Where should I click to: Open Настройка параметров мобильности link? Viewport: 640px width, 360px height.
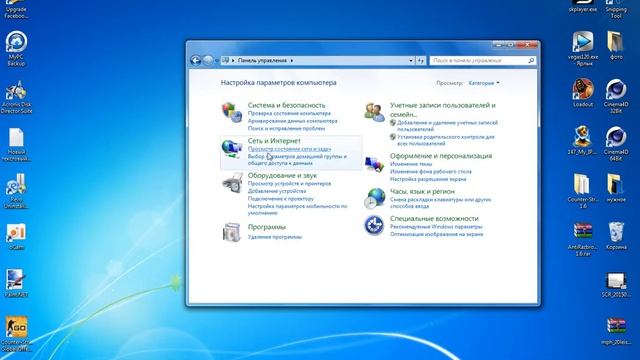click(297, 209)
